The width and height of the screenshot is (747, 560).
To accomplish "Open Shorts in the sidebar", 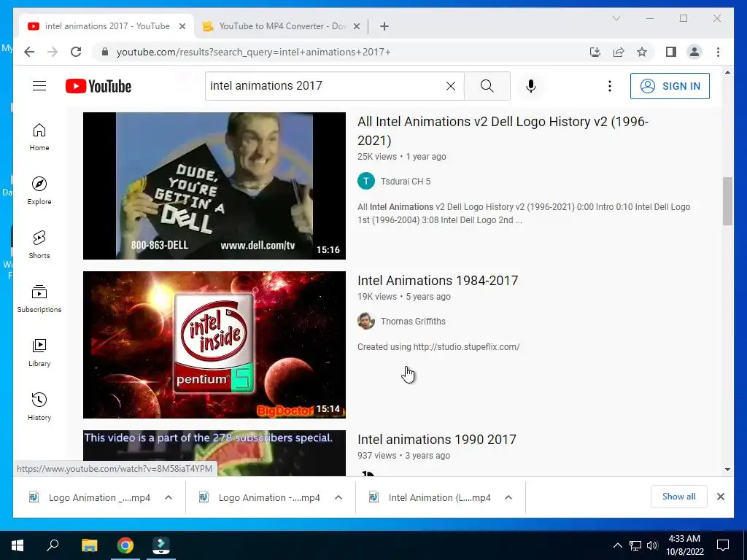I will (x=39, y=245).
